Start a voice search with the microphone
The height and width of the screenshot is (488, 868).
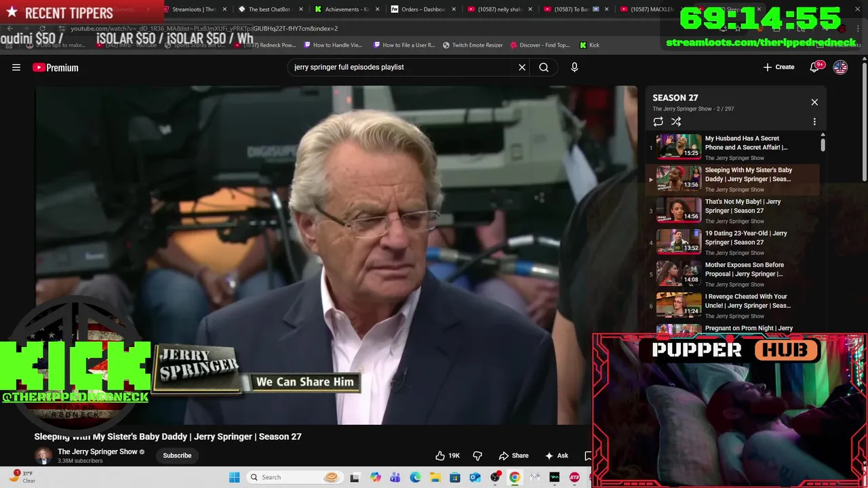click(x=574, y=67)
